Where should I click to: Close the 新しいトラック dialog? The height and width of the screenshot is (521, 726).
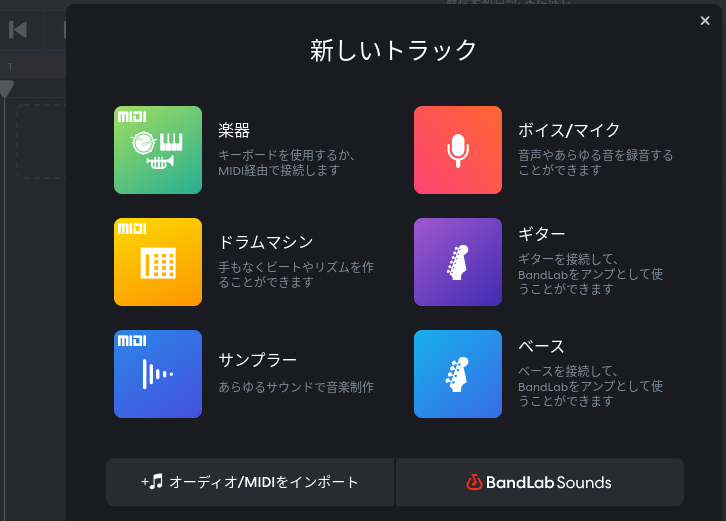pyautogui.click(x=705, y=21)
